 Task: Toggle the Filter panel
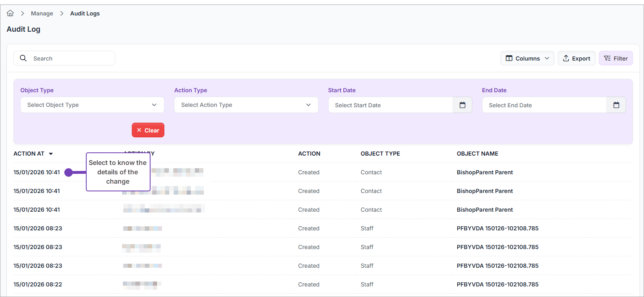(x=616, y=59)
